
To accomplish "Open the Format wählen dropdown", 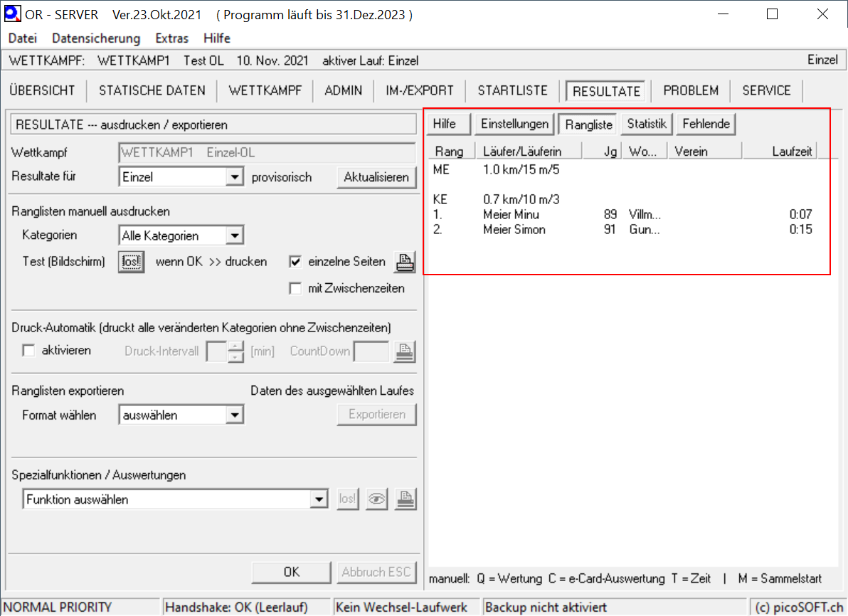I will click(235, 415).
